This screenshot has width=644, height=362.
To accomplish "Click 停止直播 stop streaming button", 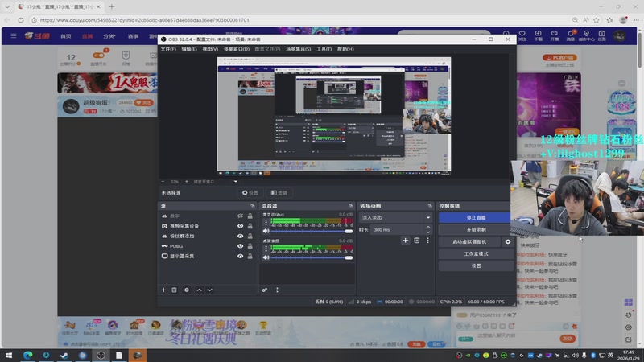I will tap(476, 217).
